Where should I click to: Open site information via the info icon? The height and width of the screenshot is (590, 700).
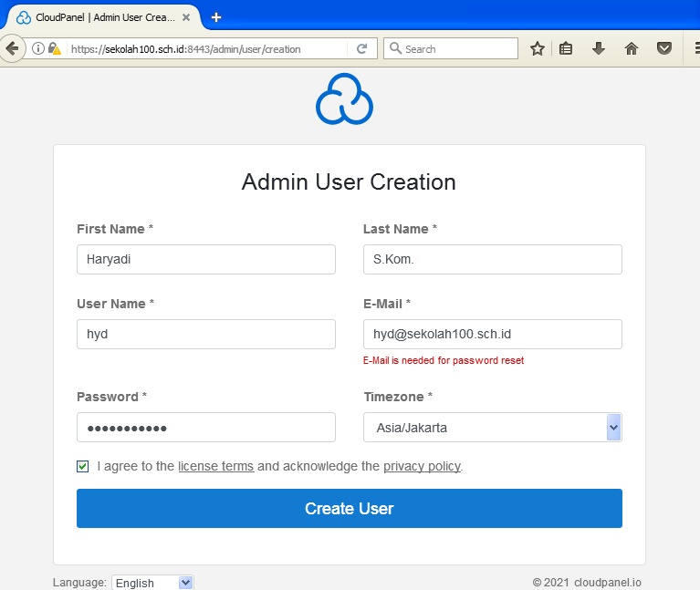point(38,48)
